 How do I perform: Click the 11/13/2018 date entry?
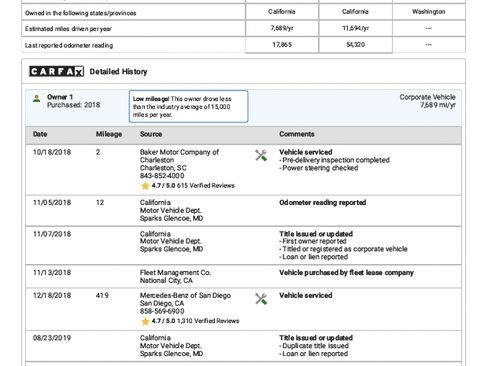coord(52,273)
